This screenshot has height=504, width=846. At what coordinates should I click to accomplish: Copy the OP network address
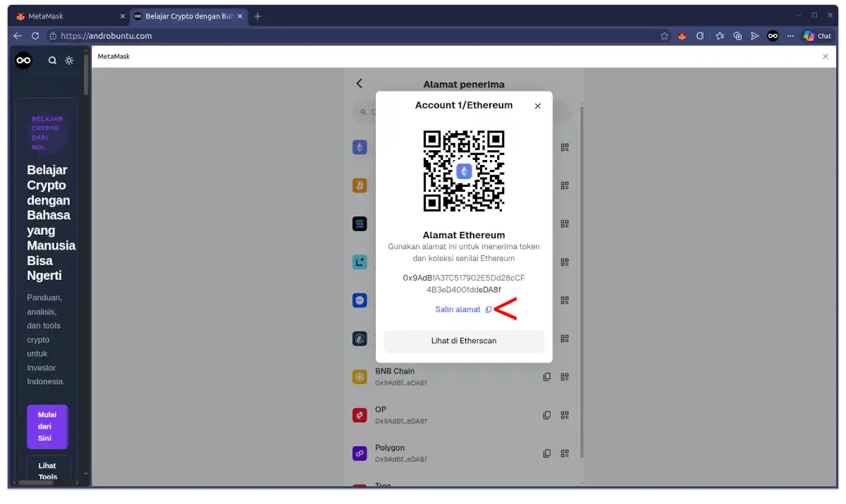click(546, 415)
